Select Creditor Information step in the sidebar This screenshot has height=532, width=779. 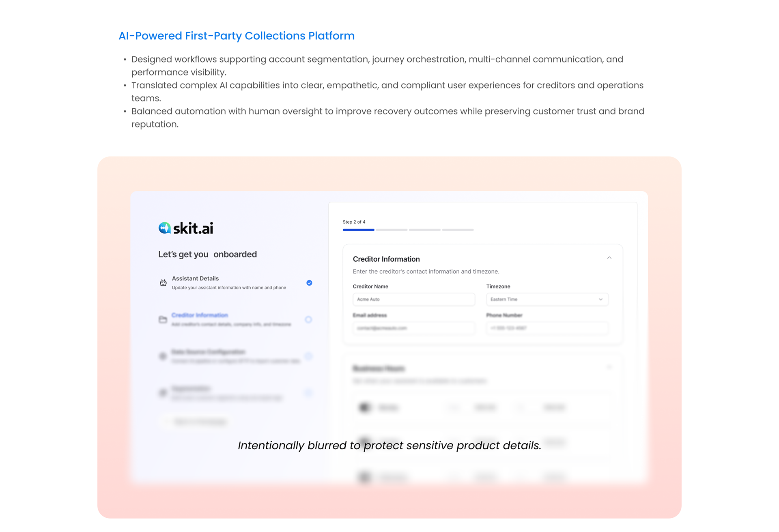[200, 315]
